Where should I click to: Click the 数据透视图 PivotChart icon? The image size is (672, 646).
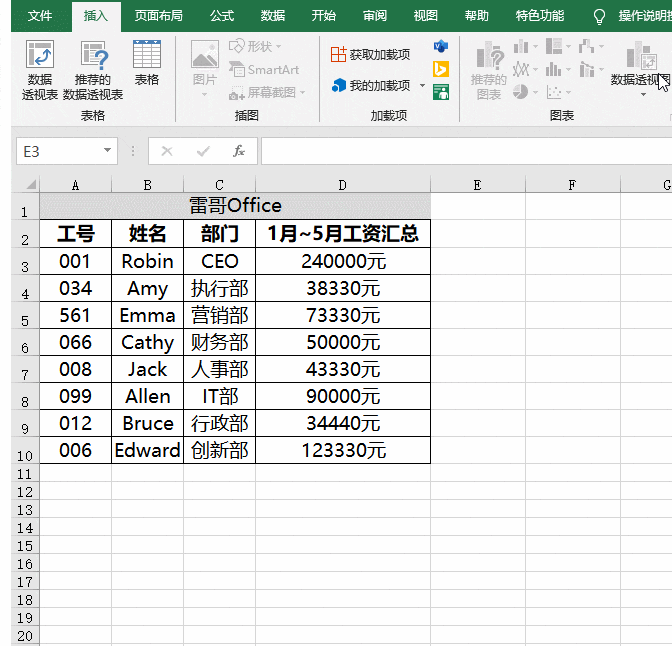642,55
